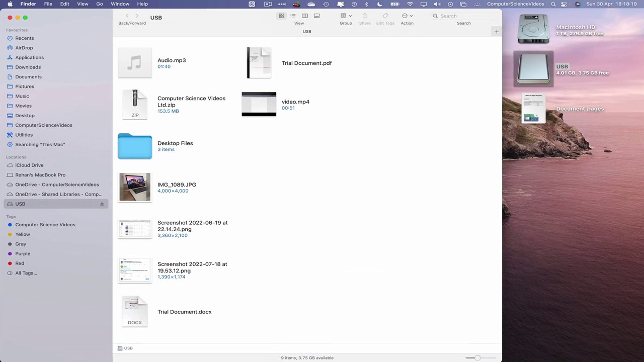This screenshot has width=644, height=362.
Task: Eject the USB drive in sidebar
Action: click(102, 204)
